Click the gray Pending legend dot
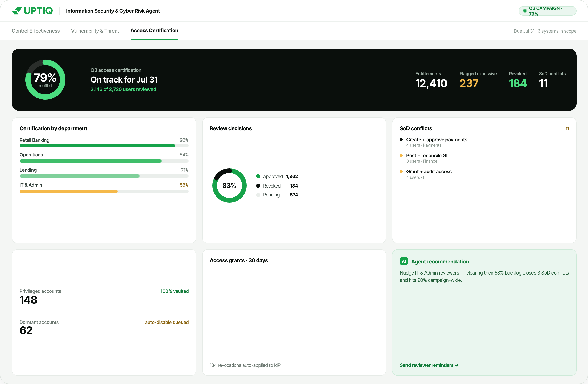588x384 pixels. pos(258,195)
